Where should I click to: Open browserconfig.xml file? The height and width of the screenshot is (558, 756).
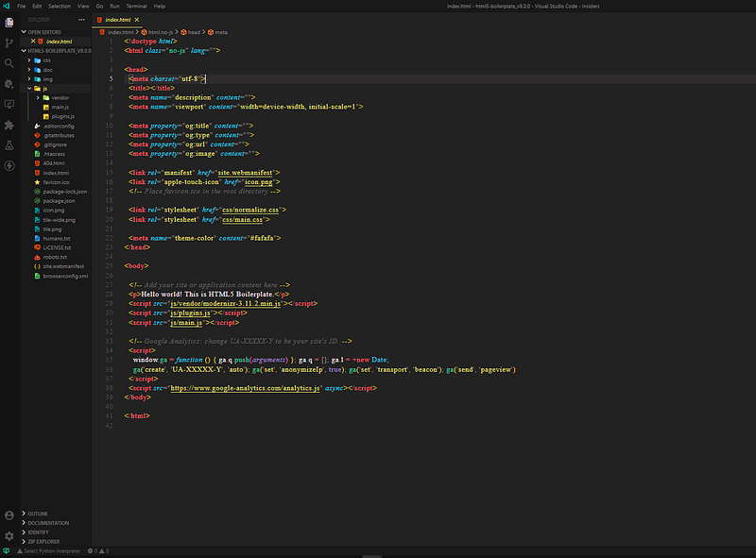tap(65, 277)
